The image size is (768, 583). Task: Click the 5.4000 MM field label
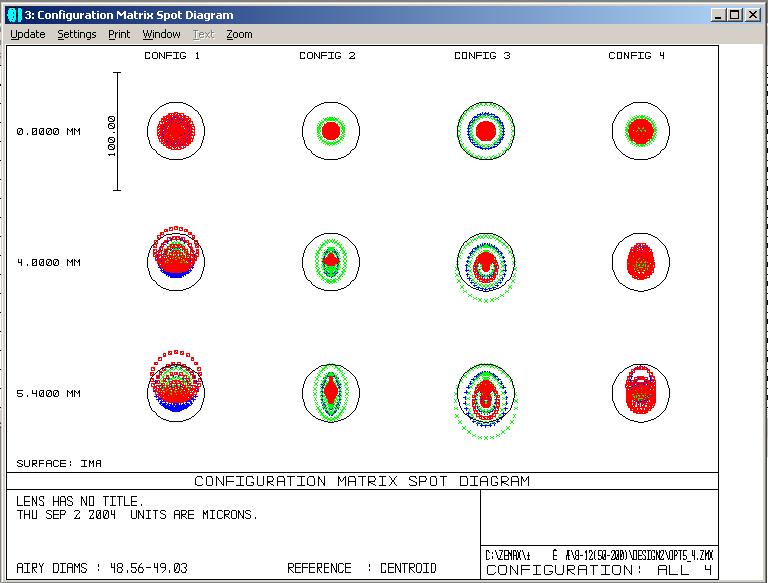click(x=48, y=393)
